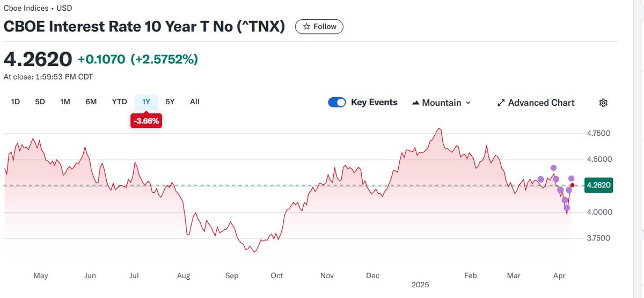Show the 5Y chart range
Image resolution: width=644 pixels, height=298 pixels.
tap(170, 101)
